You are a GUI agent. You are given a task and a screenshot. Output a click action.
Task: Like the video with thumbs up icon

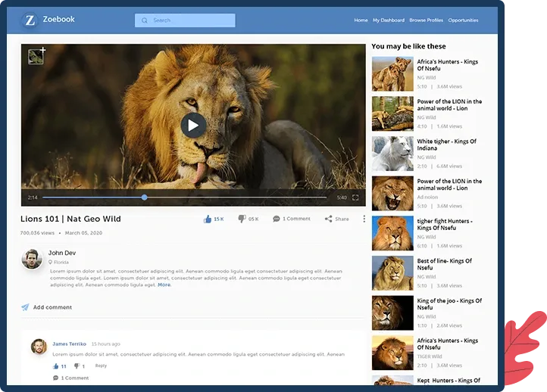(x=208, y=219)
